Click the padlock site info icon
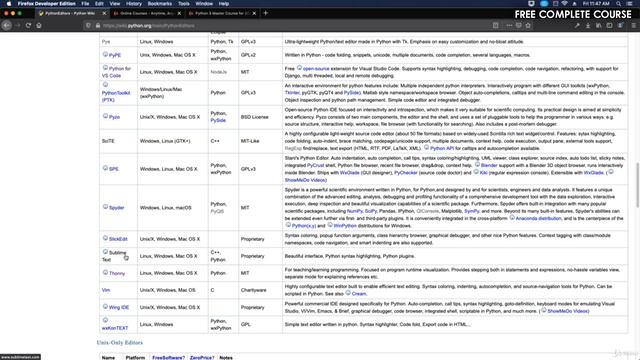Screen dimensions: 640x360 (98, 25)
